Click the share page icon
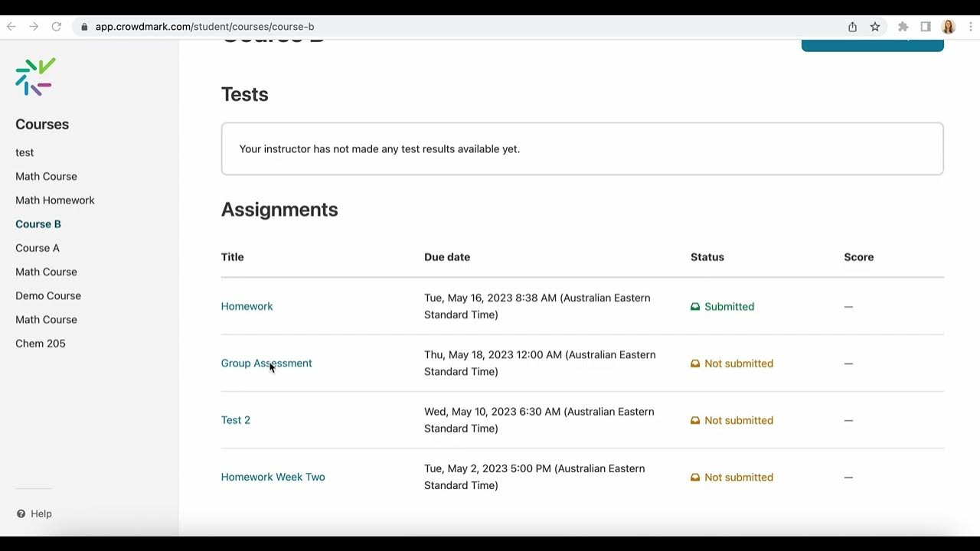This screenshot has width=980, height=551. (x=852, y=27)
